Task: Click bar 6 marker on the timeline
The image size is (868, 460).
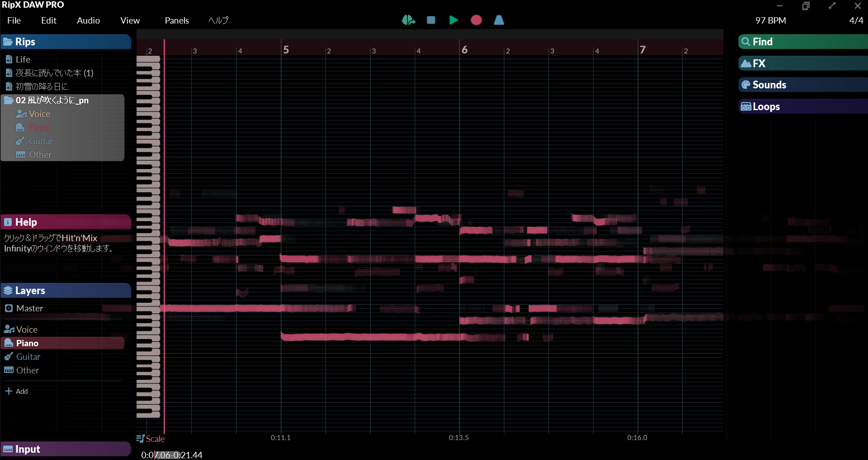Action: (464, 49)
